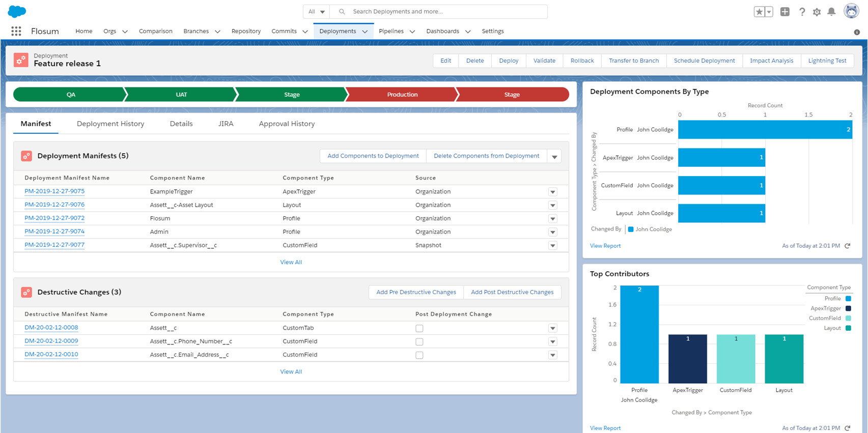This screenshot has width=868, height=433.
Task: Select the QA path stage
Action: 71,95
